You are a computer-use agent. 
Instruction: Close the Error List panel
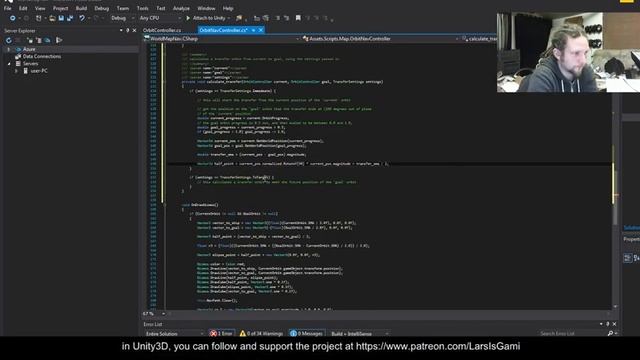(x=614, y=324)
